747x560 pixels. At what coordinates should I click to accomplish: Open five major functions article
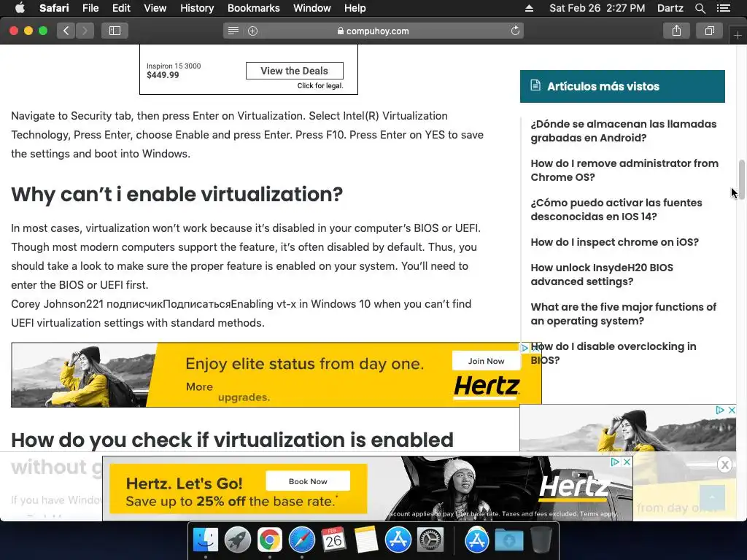pyautogui.click(x=623, y=314)
